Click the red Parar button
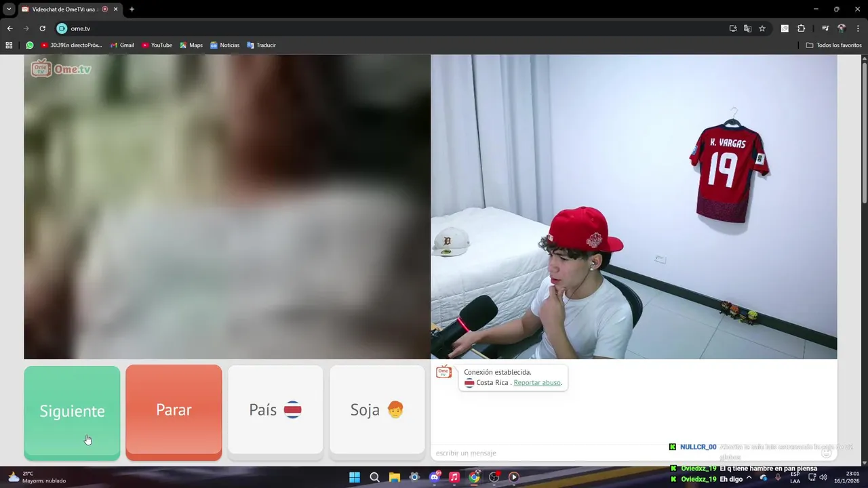Image resolution: width=868 pixels, height=488 pixels. [x=174, y=412]
